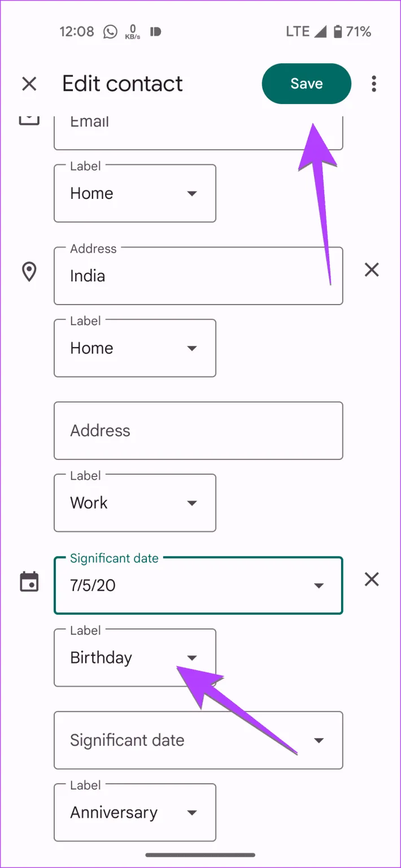Edit the India address field
The height and width of the screenshot is (868, 401).
pyautogui.click(x=198, y=276)
